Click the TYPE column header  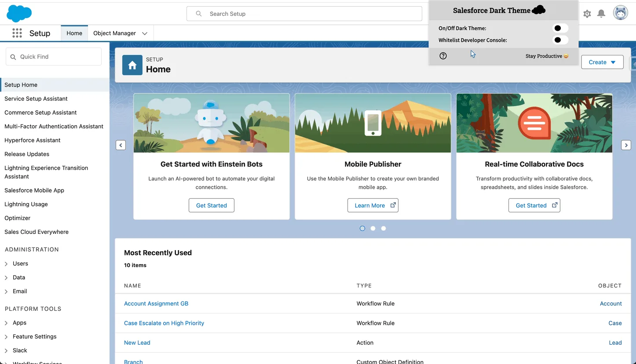364,286
